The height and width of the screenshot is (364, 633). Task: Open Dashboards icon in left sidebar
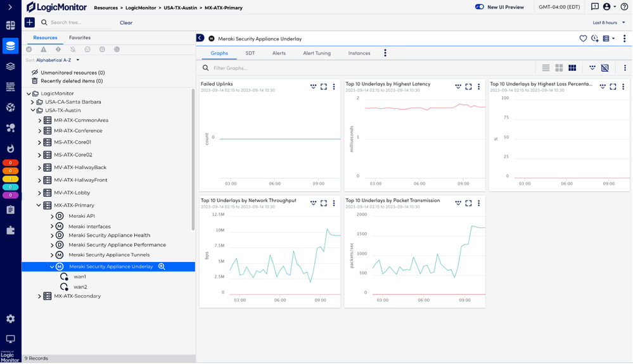point(11,25)
